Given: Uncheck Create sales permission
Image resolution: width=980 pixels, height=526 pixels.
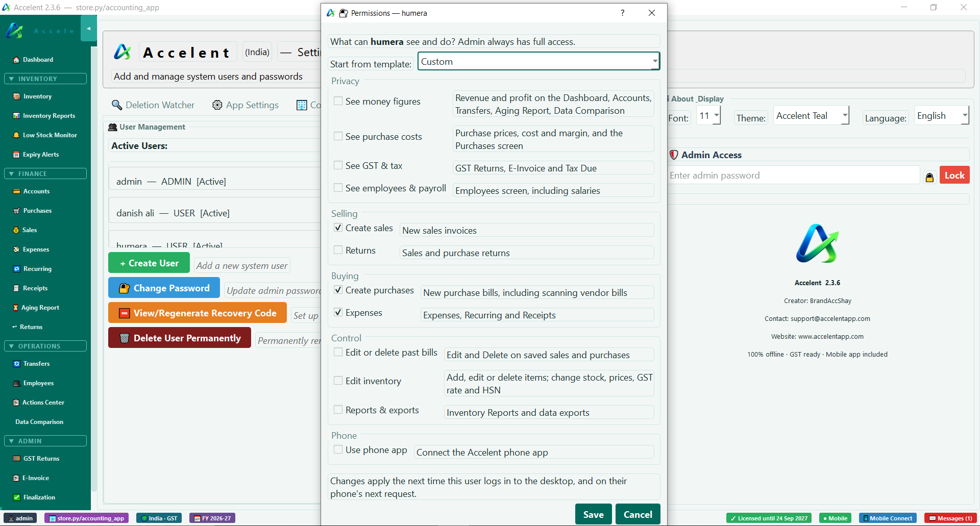Looking at the screenshot, I should click(338, 228).
